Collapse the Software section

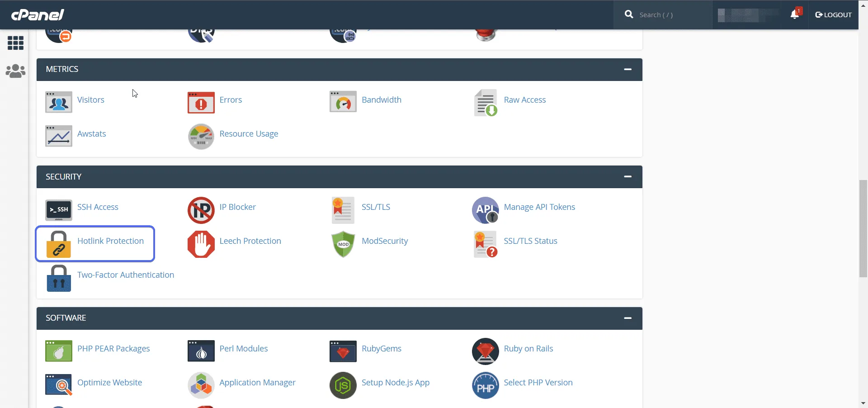point(627,318)
